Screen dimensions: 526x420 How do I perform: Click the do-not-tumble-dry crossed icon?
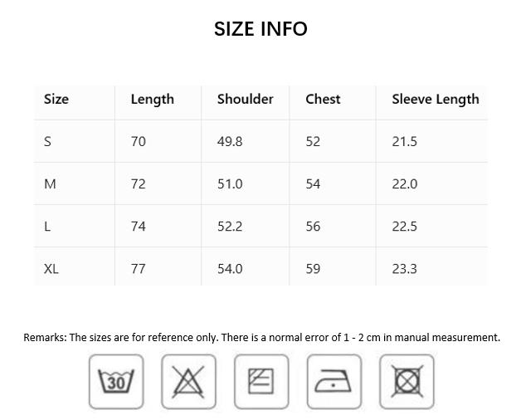(407, 382)
